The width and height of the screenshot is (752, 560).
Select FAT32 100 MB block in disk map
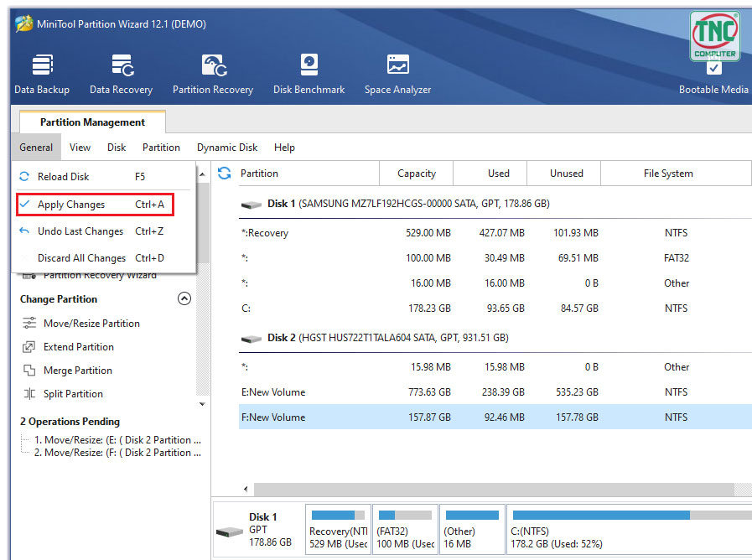pos(405,530)
